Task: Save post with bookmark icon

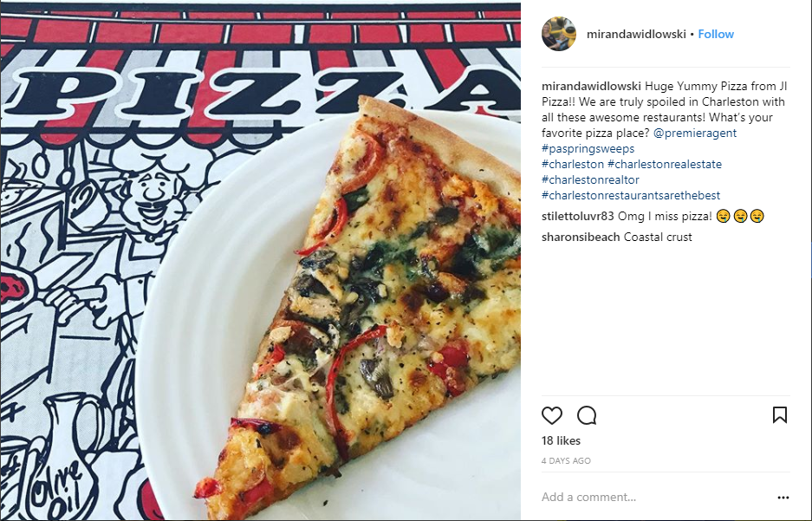Action: (780, 415)
